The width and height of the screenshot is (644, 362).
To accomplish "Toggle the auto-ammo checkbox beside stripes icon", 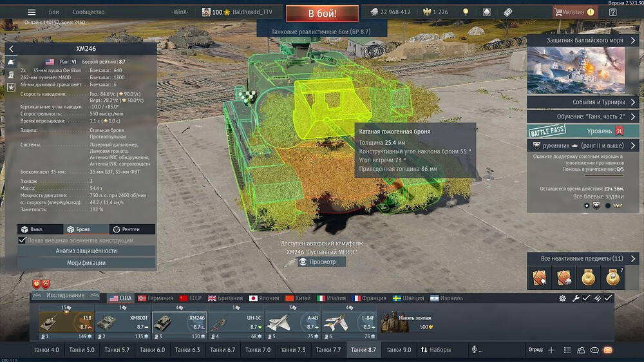I will [x=608, y=298].
